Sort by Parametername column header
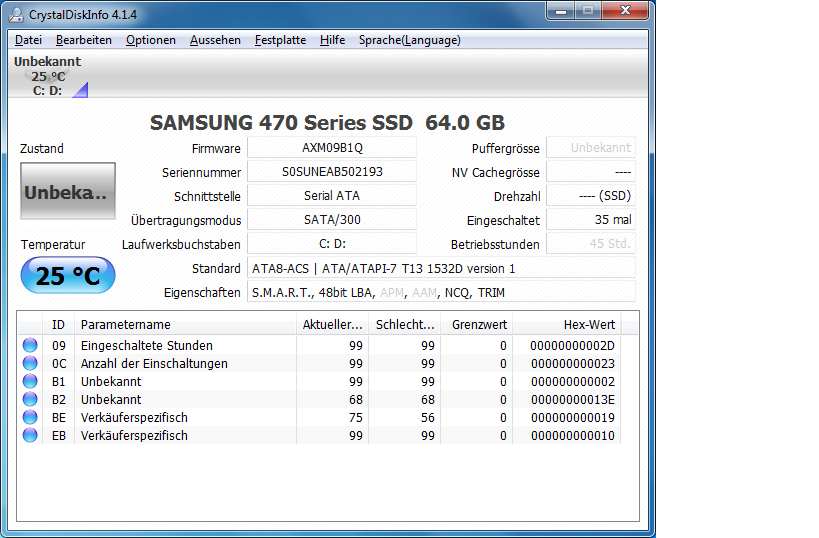 tap(185, 324)
